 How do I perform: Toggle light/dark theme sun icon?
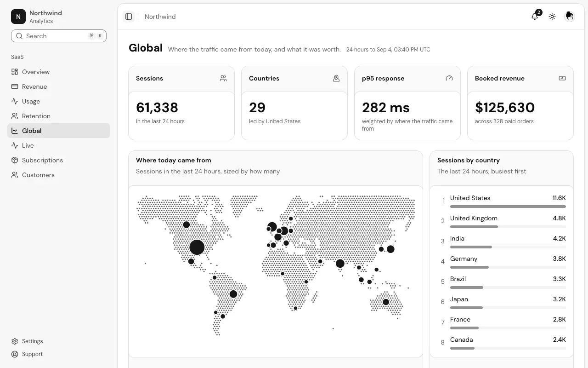pyautogui.click(x=552, y=17)
